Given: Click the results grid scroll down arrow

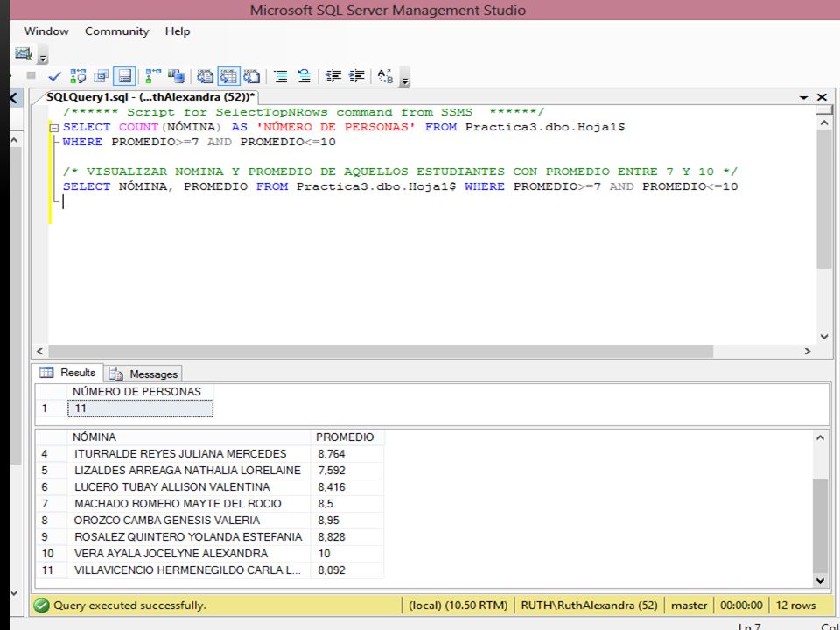Looking at the screenshot, I should (x=820, y=580).
